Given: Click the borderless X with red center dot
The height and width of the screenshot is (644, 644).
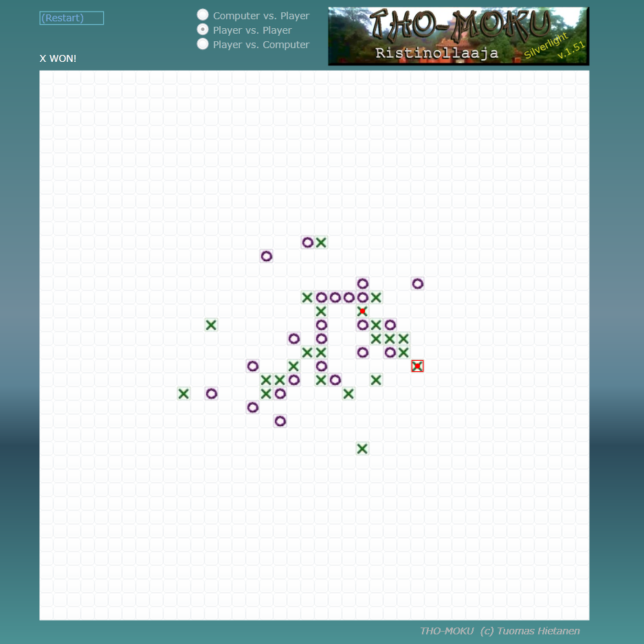Looking at the screenshot, I should point(362,311).
